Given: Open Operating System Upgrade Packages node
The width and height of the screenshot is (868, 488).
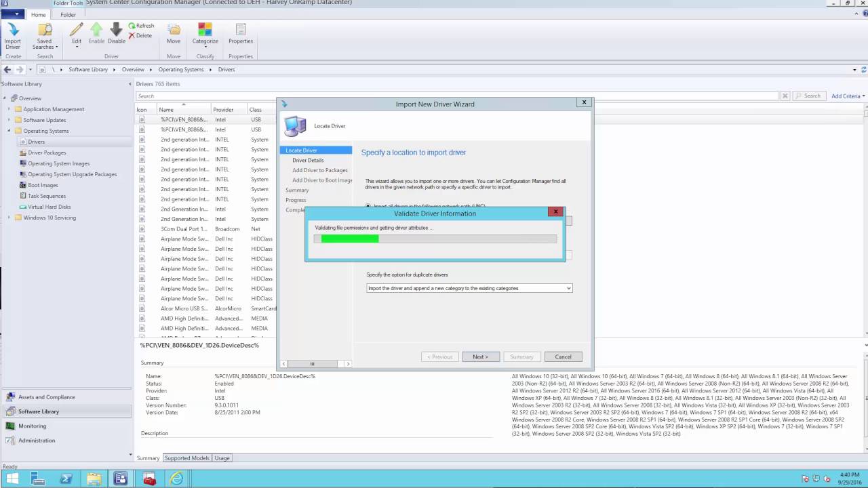Looking at the screenshot, I should point(72,174).
